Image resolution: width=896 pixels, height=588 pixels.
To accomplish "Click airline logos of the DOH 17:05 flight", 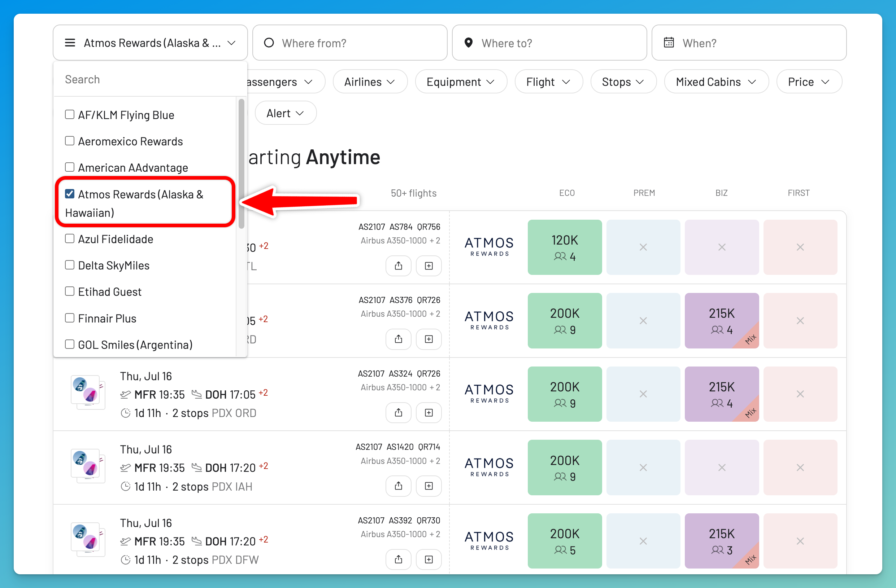I will pyautogui.click(x=88, y=393).
